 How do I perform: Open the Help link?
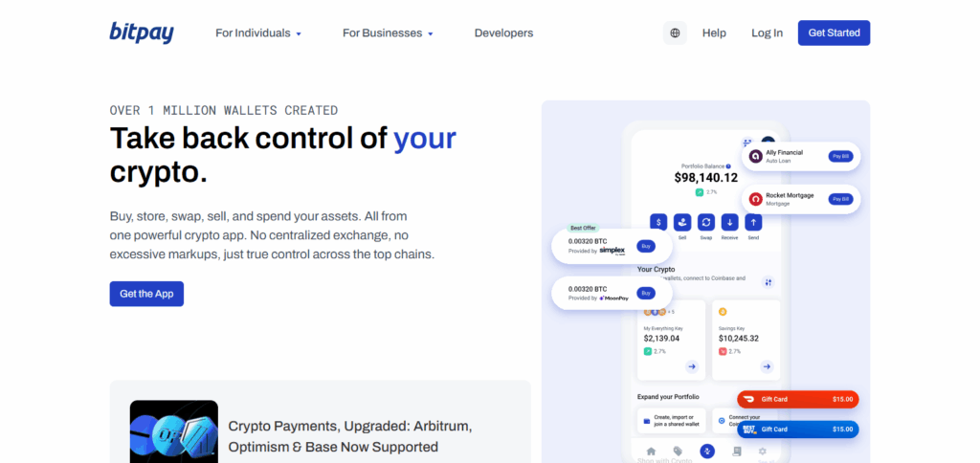pyautogui.click(x=714, y=33)
